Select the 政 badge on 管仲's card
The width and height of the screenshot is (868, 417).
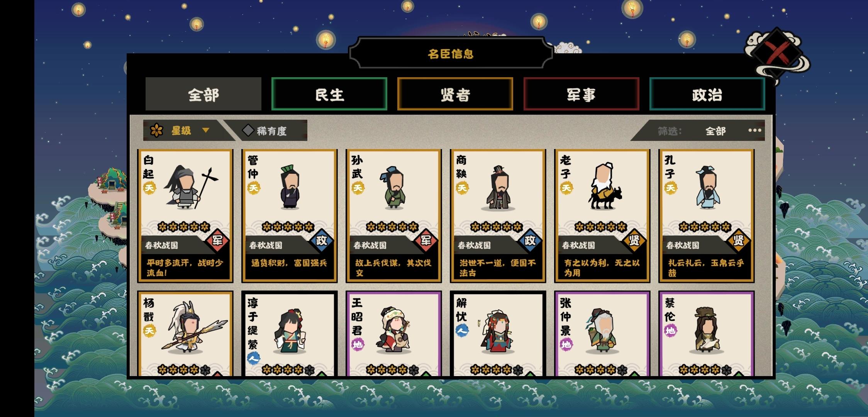coord(322,241)
